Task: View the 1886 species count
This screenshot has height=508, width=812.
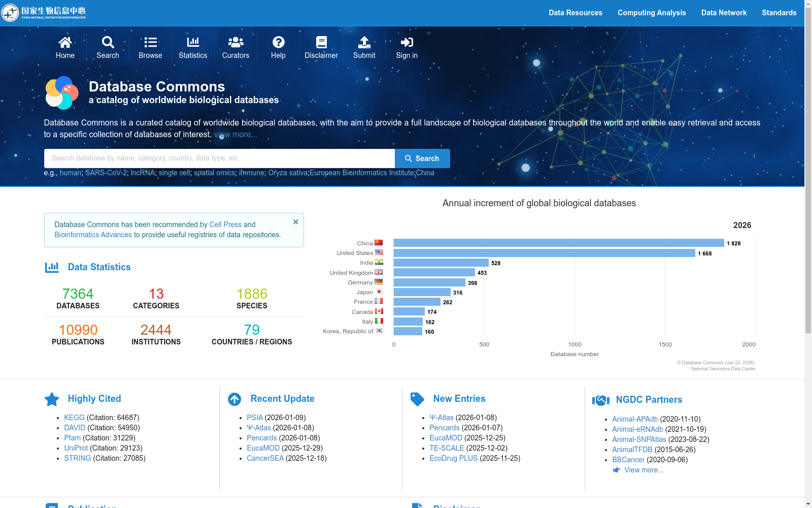Action: 252,294
